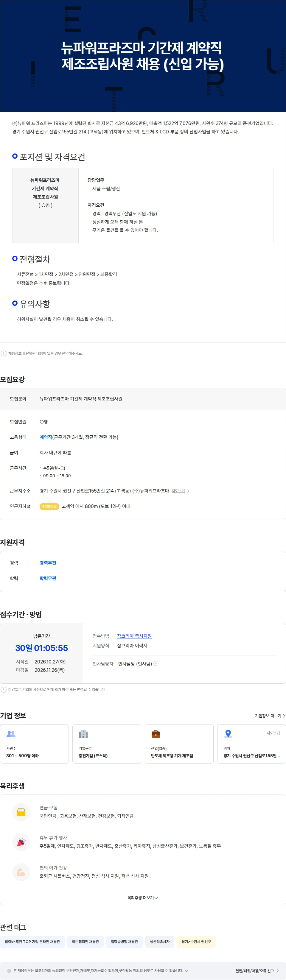
Task: Click the 연금·보험 benefits icon
Action: pyautogui.click(x=21, y=812)
